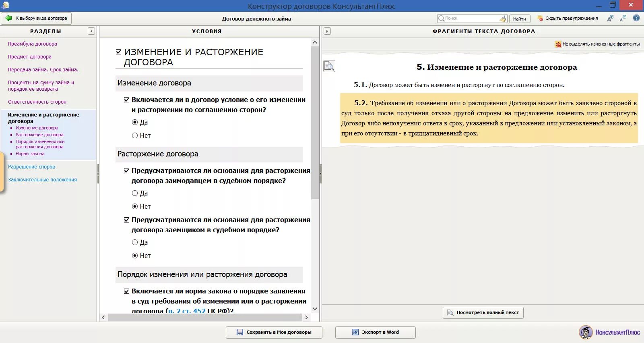This screenshot has width=644, height=343.
Task: Toggle checkbox for legal norm inclusion question
Action: click(x=127, y=291)
